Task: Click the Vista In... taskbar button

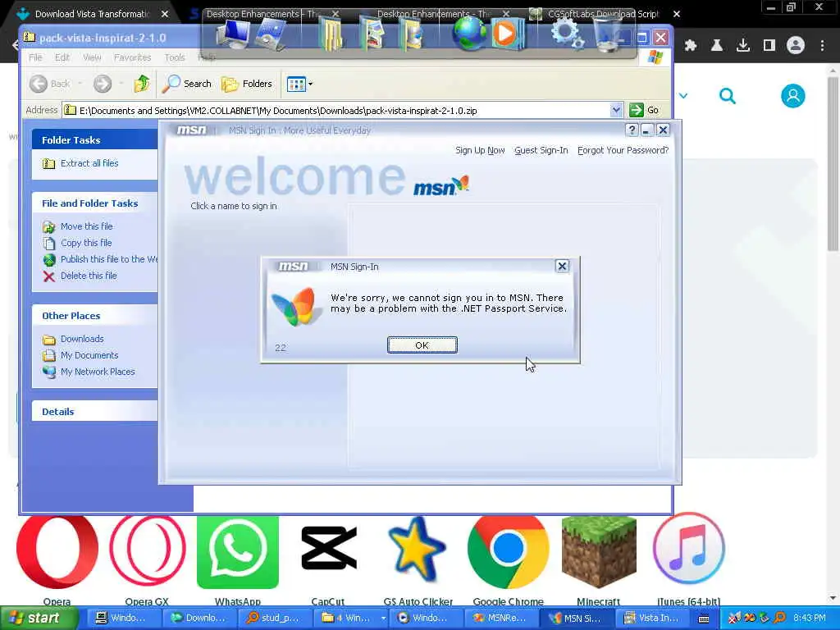Action: click(x=651, y=619)
